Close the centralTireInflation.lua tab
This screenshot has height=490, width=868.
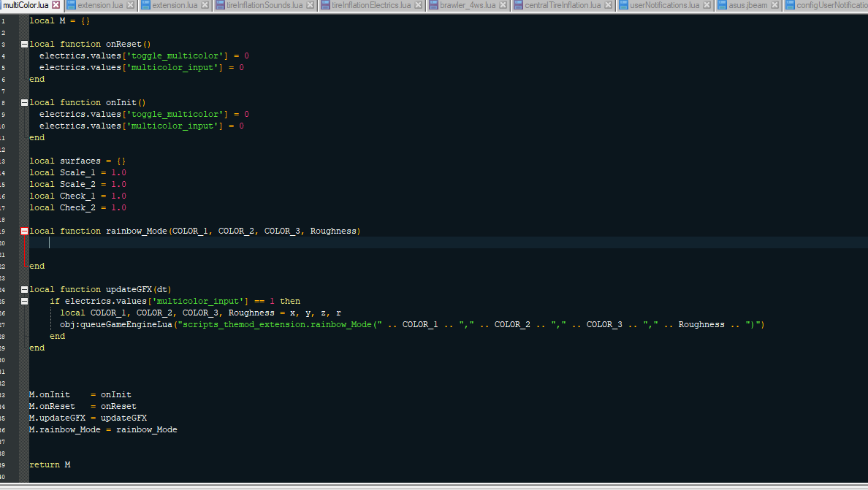pos(608,5)
